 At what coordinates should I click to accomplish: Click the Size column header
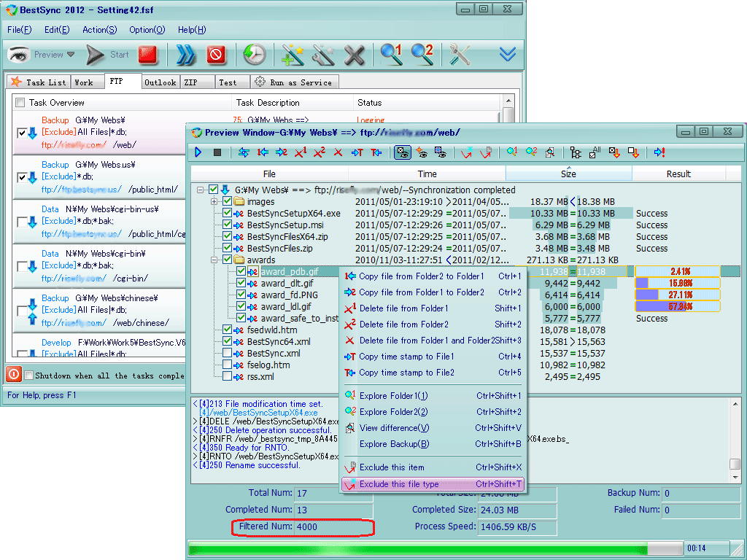pos(568,174)
